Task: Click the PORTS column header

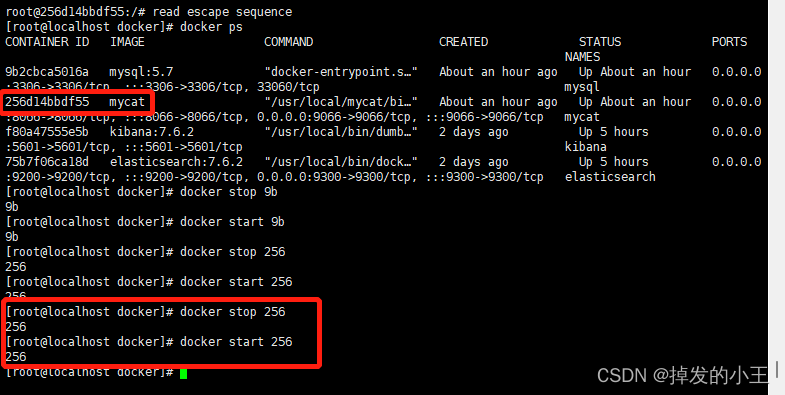Action: 729,42
